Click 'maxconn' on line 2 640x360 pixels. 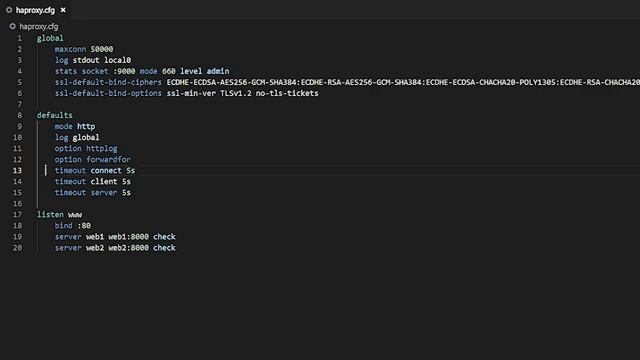[70, 49]
